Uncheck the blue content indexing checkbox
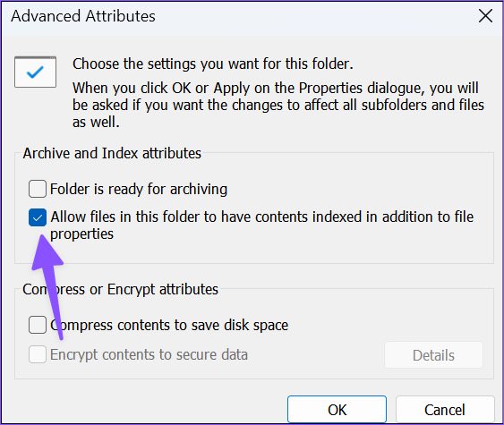 (38, 217)
